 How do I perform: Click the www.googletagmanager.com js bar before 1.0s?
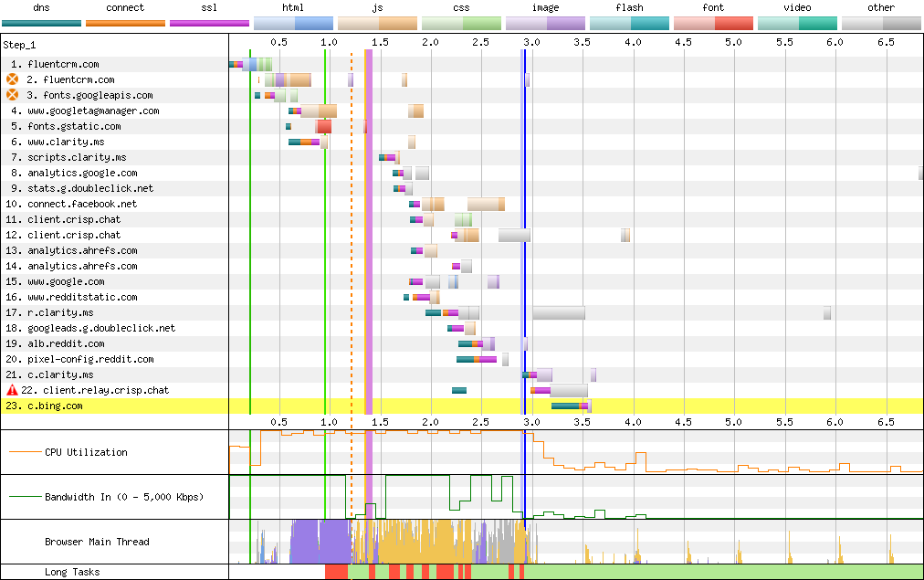319,111
